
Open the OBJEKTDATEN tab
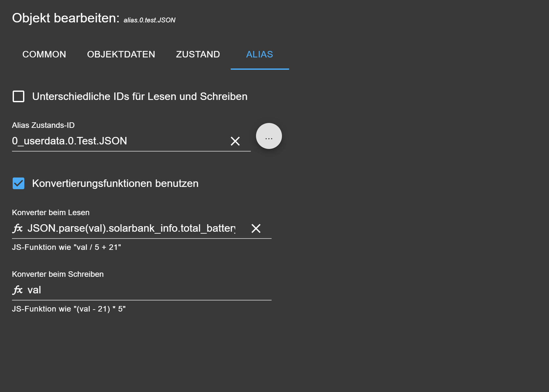[121, 54]
